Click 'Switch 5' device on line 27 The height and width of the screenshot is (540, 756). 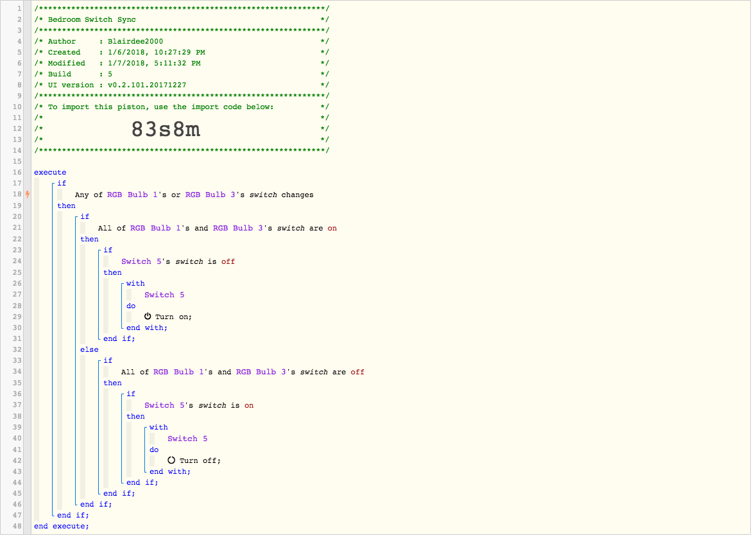(x=164, y=295)
